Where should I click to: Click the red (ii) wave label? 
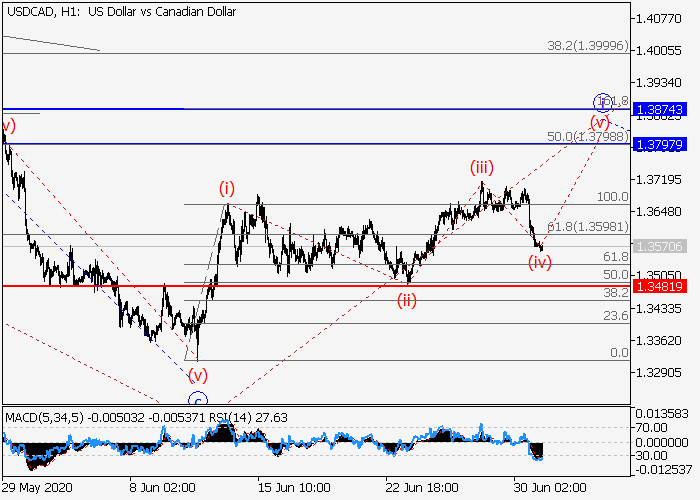coord(406,300)
